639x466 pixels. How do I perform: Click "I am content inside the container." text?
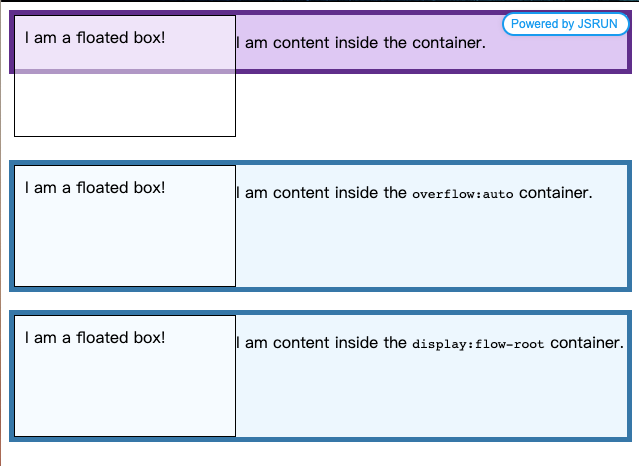point(360,43)
